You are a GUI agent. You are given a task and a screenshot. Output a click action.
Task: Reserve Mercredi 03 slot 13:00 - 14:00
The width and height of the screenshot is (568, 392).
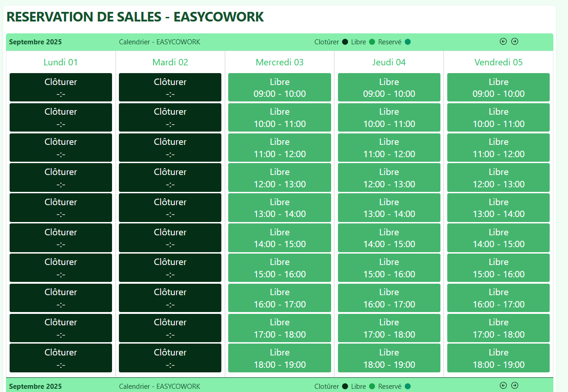tap(279, 207)
